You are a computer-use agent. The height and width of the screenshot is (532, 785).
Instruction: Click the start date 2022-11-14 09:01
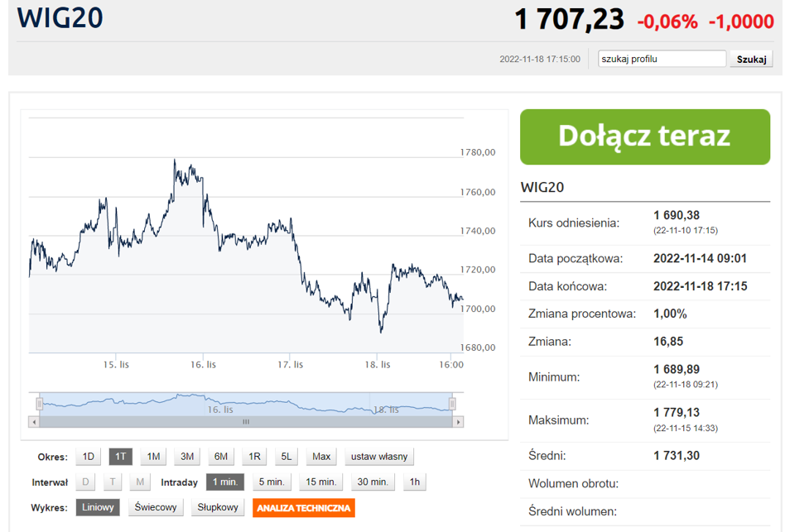click(x=700, y=258)
